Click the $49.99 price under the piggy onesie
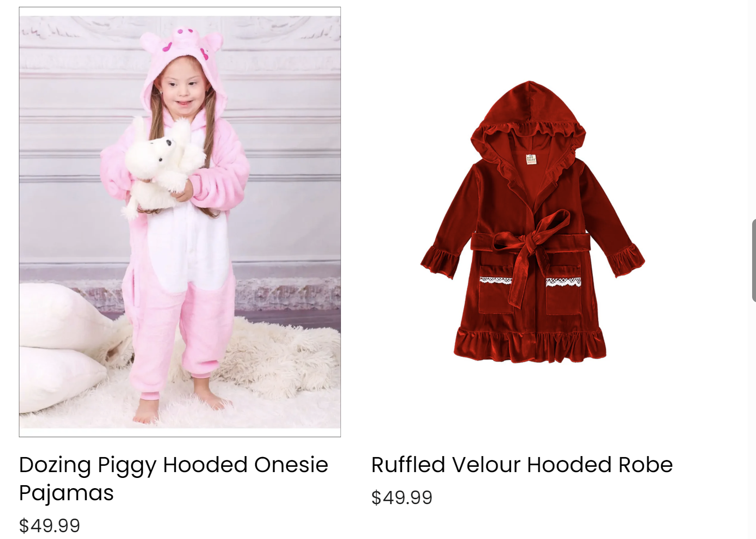Viewport: 756px width, 539px height. coord(49,525)
